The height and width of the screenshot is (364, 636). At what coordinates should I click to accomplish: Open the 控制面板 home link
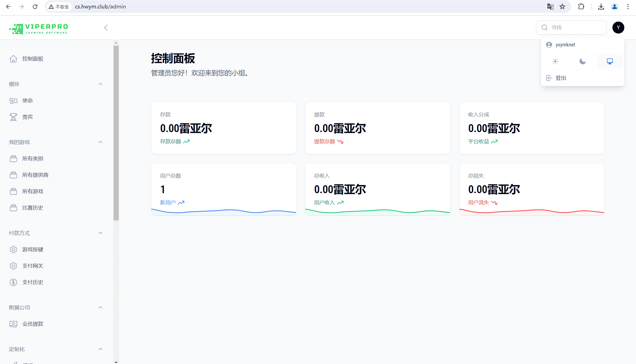(x=33, y=59)
